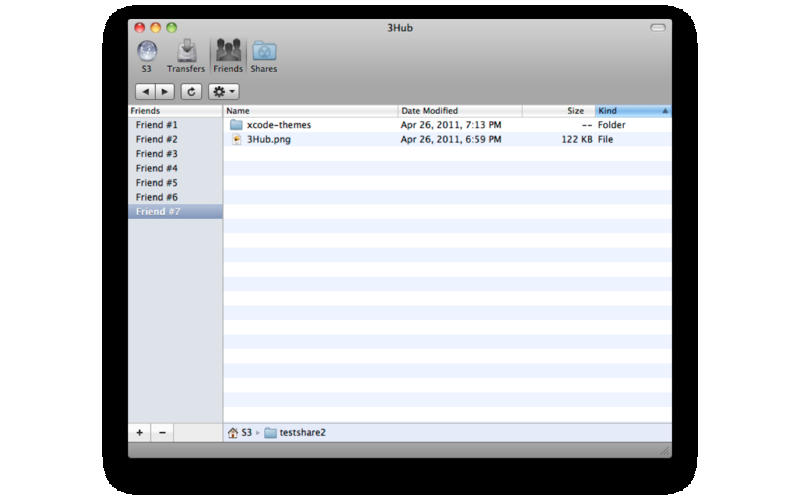800x500 pixels.
Task: Select Friend #4 in the sidebar
Action: (157, 168)
